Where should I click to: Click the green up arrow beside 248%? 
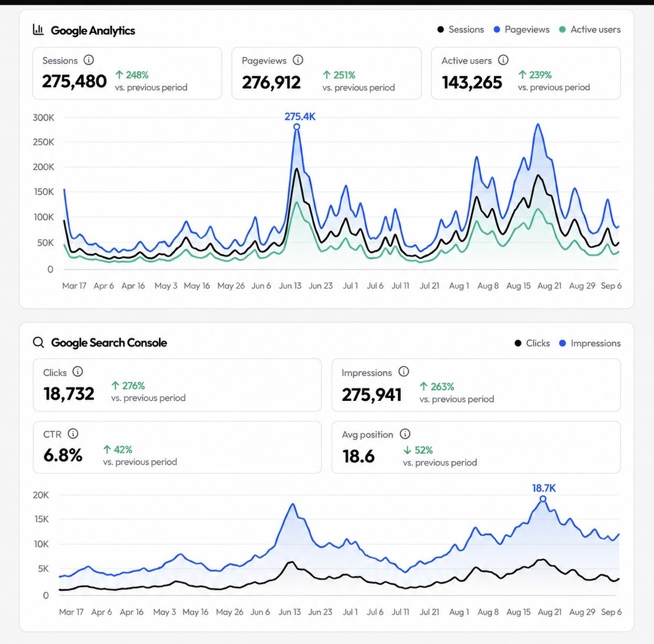coord(119,75)
